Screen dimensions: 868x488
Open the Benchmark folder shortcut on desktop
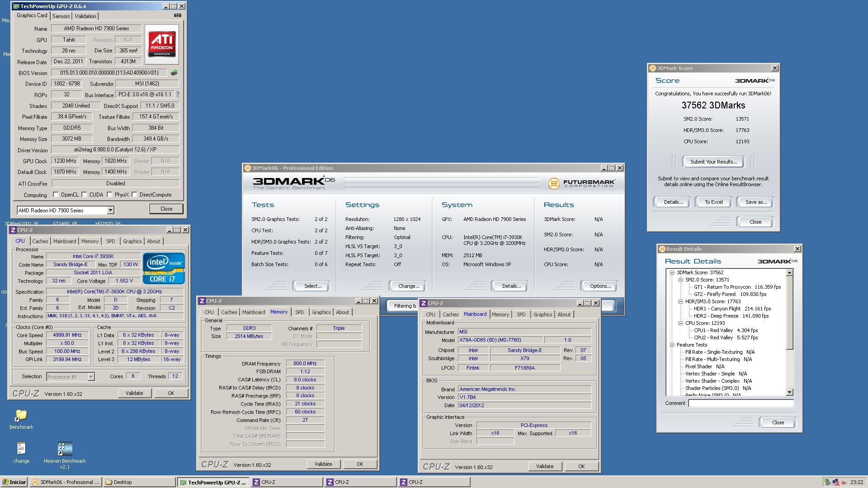(21, 419)
